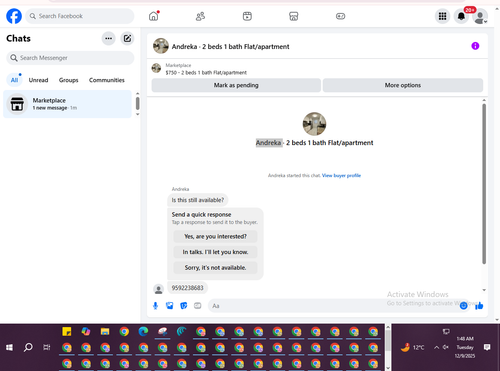The width and height of the screenshot is (500, 371).
Task: Focus the Search Facebook field
Action: pyautogui.click(x=80, y=16)
